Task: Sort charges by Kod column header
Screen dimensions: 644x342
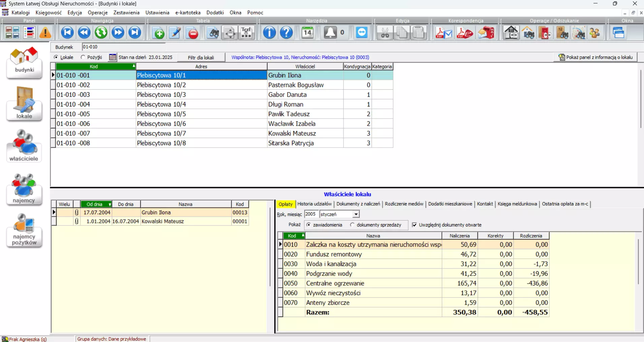Action: click(294, 236)
